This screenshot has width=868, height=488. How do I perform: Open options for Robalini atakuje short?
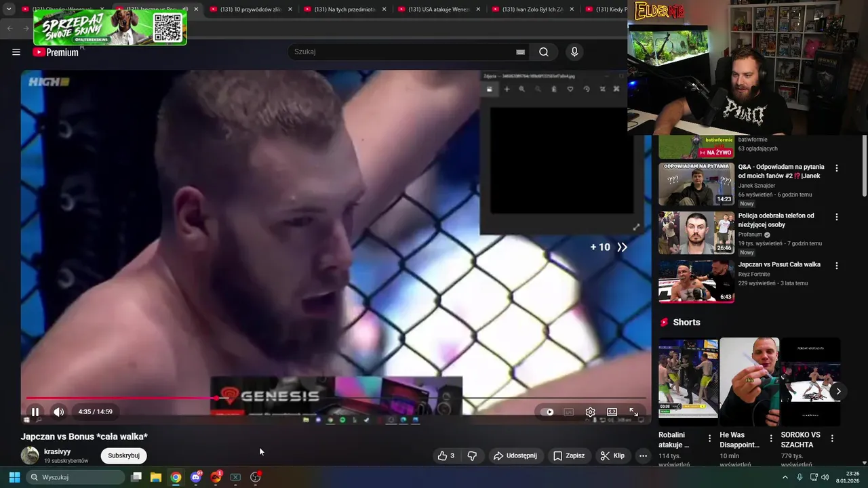[710, 439]
